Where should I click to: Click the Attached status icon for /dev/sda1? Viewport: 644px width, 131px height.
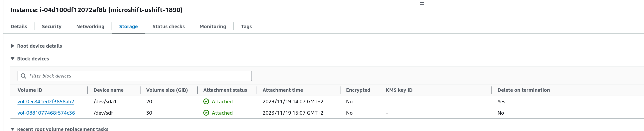[x=206, y=101]
